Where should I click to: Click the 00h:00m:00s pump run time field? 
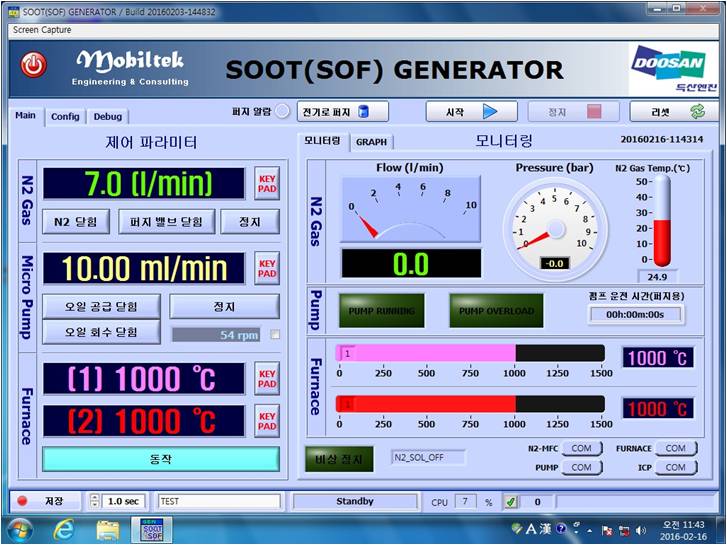tap(635, 314)
